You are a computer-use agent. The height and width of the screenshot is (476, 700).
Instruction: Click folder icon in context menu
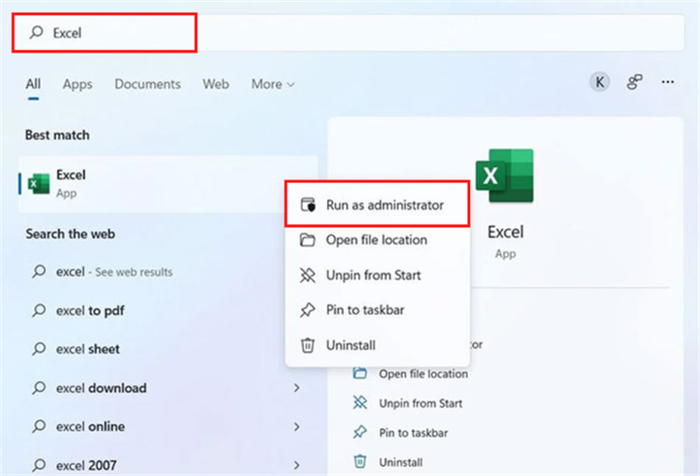click(308, 240)
